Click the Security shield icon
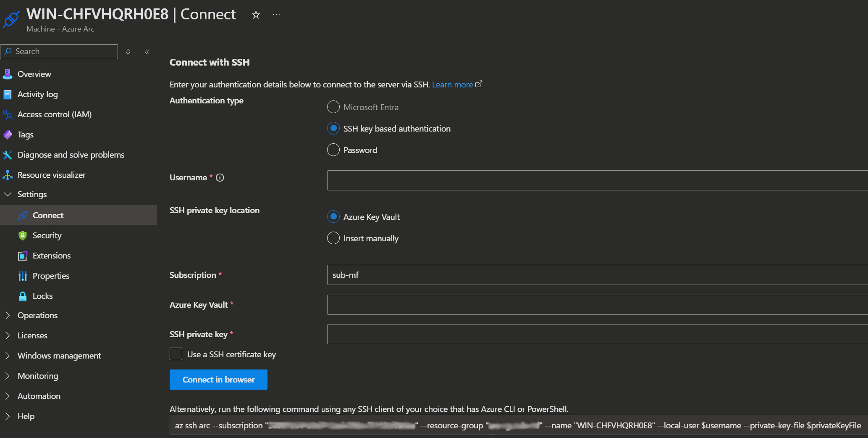 click(x=23, y=235)
